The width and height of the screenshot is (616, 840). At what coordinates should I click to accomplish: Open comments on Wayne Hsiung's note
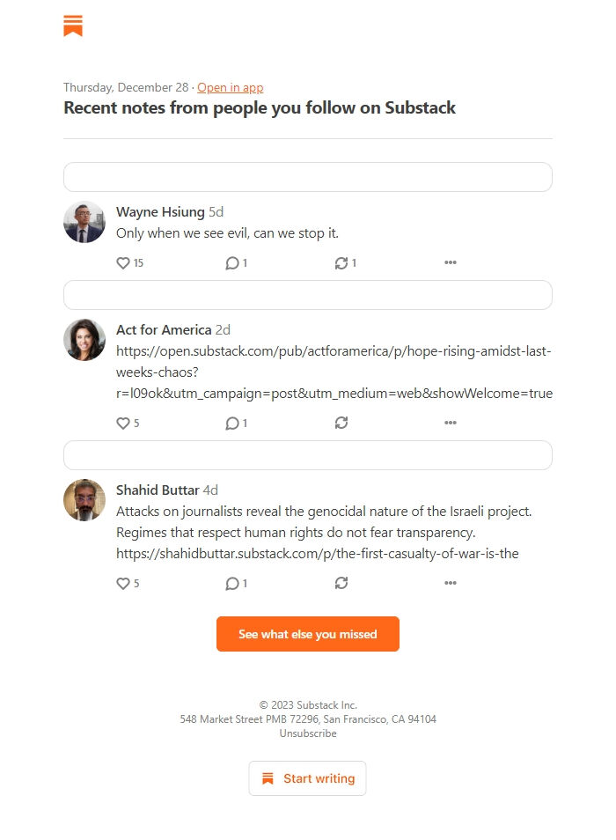(x=231, y=262)
